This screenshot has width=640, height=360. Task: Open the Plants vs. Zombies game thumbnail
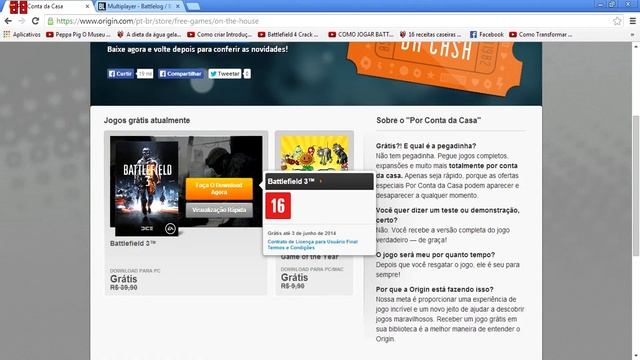314,153
